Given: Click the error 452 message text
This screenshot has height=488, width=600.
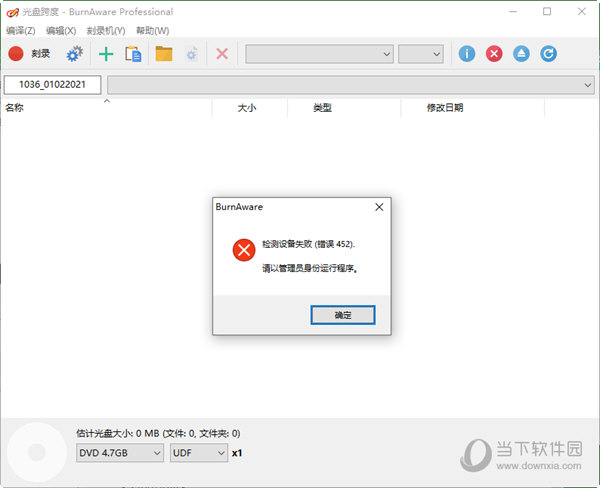Looking at the screenshot, I should click(308, 244).
